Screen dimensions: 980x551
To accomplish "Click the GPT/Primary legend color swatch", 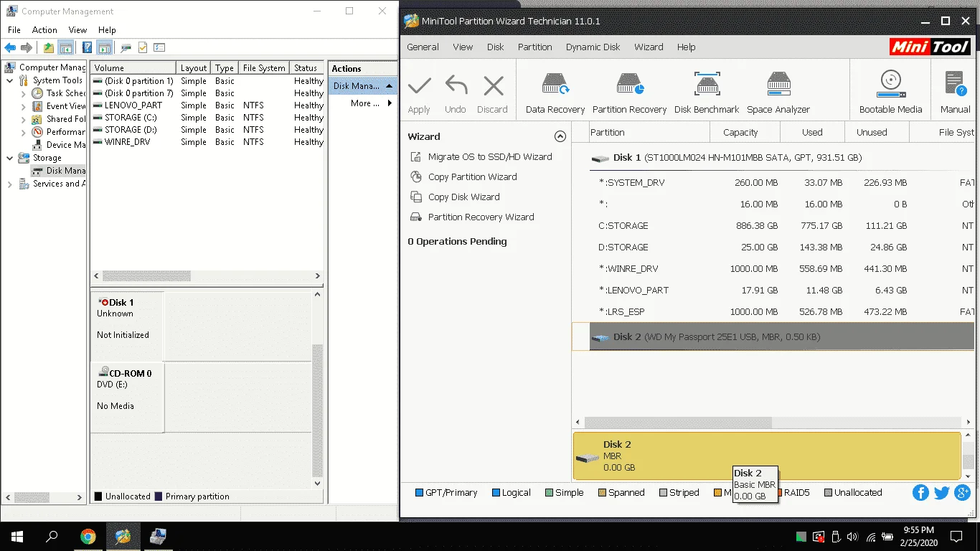I will pos(419,493).
